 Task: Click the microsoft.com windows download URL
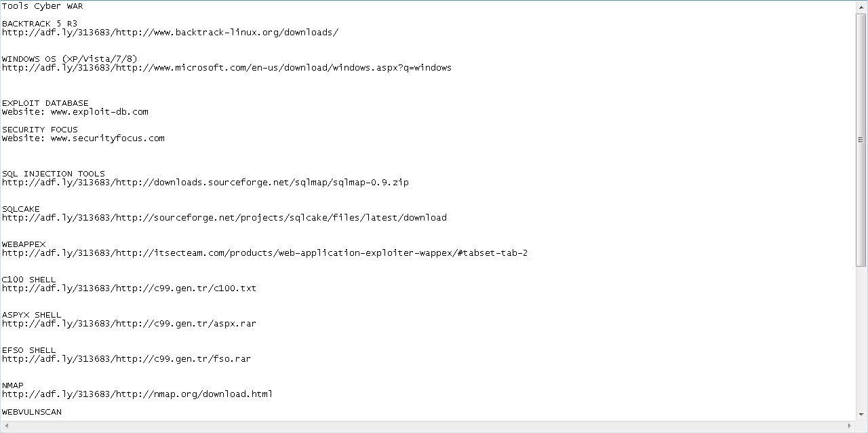point(226,68)
